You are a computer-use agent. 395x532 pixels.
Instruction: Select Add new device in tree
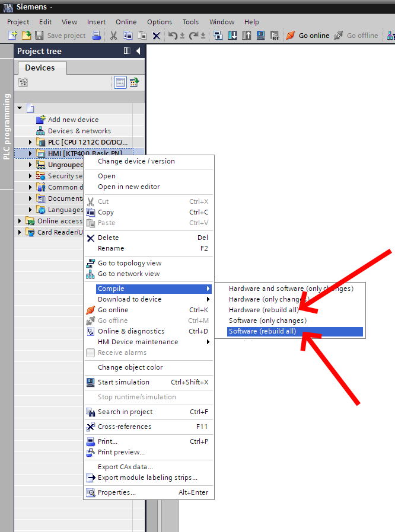click(x=73, y=120)
